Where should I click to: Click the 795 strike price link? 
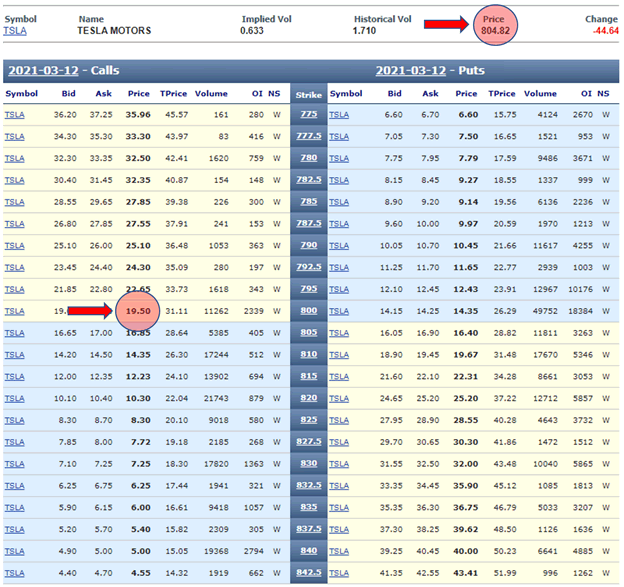(x=308, y=289)
